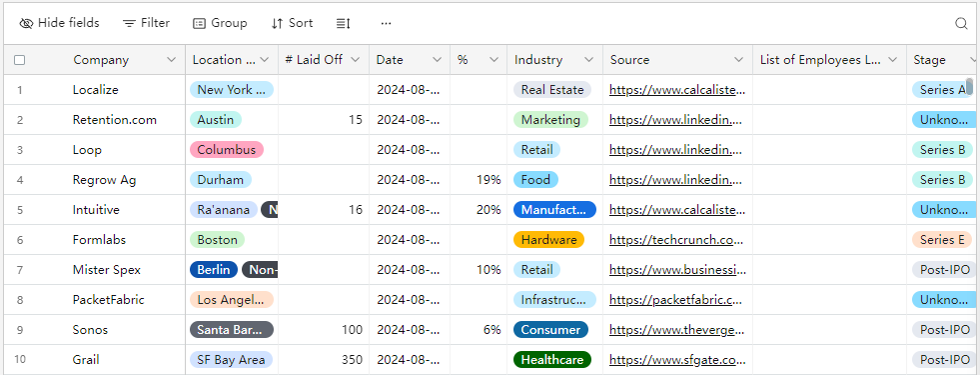The width and height of the screenshot is (980, 375).
Task: Open the theverge link for Sonos
Action: point(677,330)
